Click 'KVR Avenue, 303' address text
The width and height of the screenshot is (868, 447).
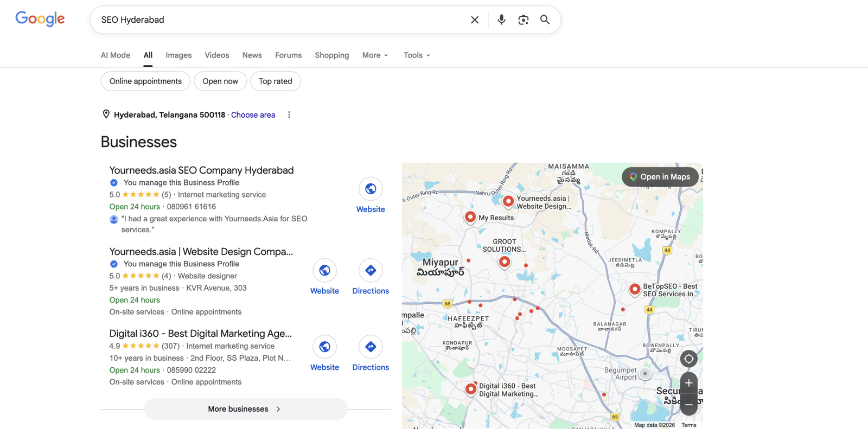(x=216, y=288)
